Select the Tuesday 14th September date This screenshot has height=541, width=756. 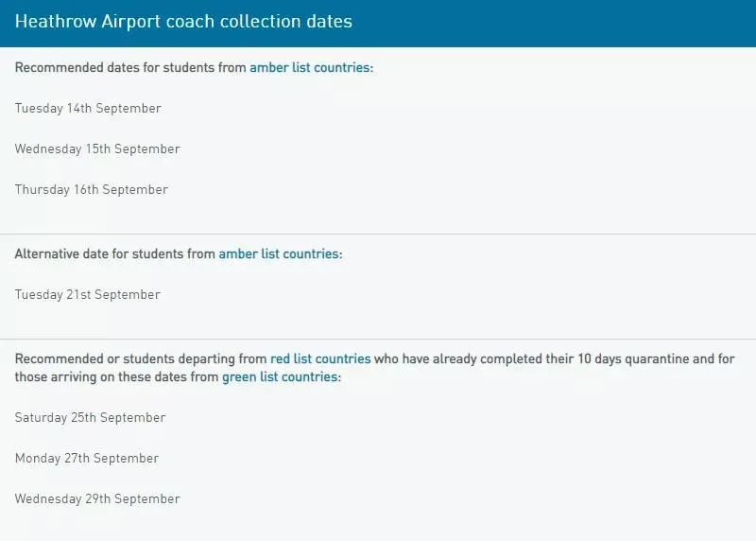88,109
